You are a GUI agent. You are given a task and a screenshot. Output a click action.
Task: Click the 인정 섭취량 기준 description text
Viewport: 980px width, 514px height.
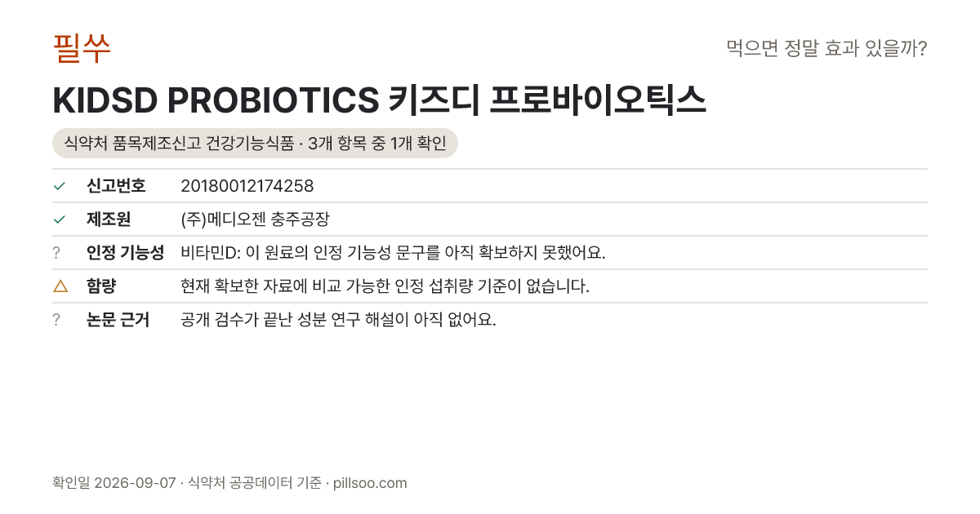pos(385,286)
